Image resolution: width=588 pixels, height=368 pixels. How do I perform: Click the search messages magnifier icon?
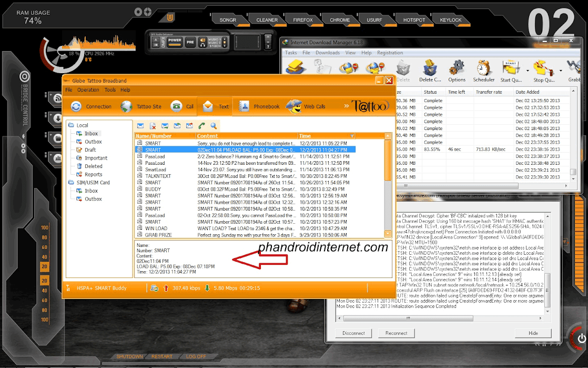coord(214,126)
